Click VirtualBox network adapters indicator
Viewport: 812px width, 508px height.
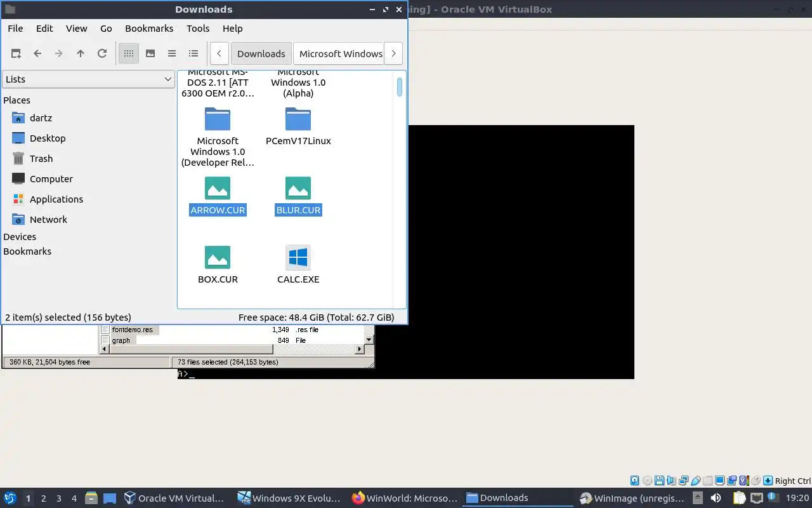tap(683, 481)
